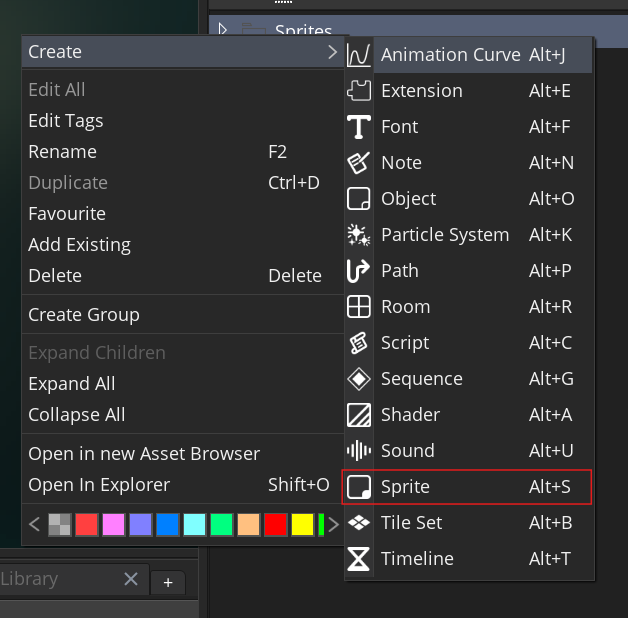Click the Script scroll icon
The width and height of the screenshot is (628, 618).
click(x=358, y=343)
